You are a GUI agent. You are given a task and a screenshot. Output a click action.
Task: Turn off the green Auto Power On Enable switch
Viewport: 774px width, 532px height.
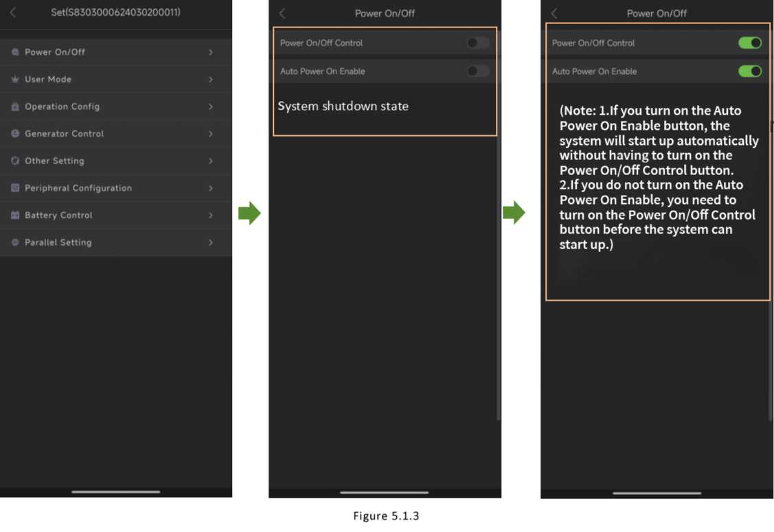pos(750,71)
